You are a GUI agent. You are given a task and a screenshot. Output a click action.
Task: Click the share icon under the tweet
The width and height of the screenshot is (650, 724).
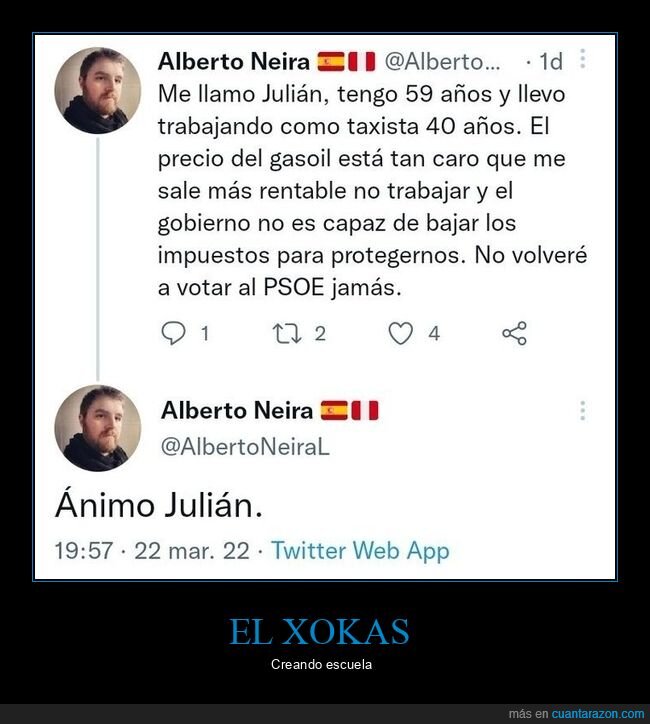[514, 333]
